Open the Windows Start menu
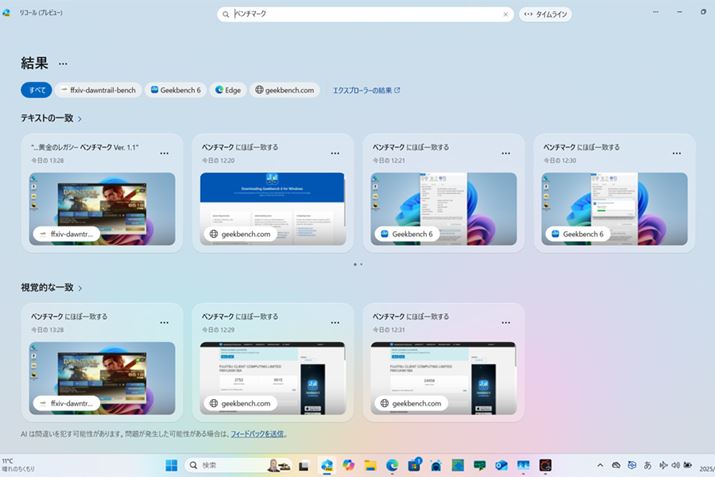This screenshot has width=715, height=477. tap(171, 465)
